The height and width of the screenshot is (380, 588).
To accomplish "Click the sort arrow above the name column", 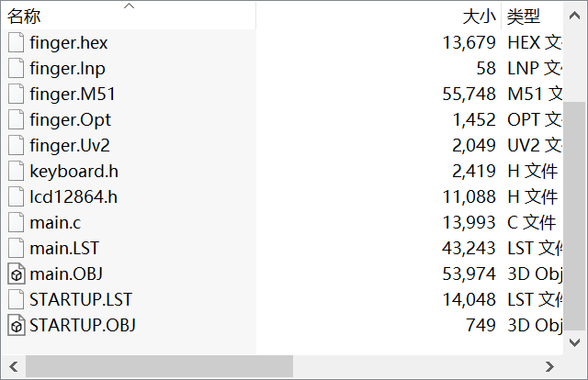I will [129, 6].
